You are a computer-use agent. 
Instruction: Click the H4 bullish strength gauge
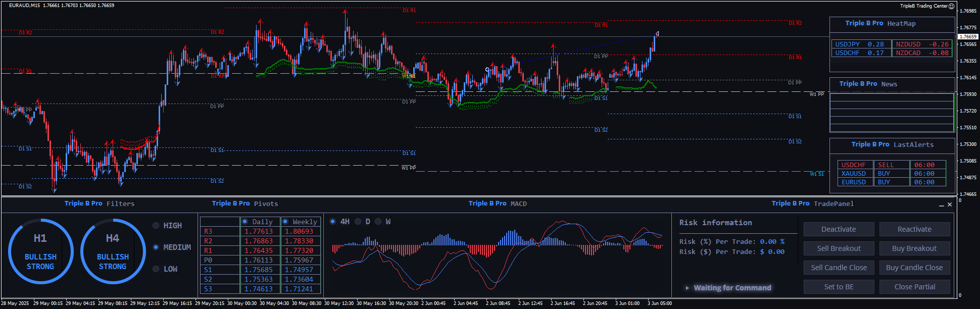pos(113,251)
